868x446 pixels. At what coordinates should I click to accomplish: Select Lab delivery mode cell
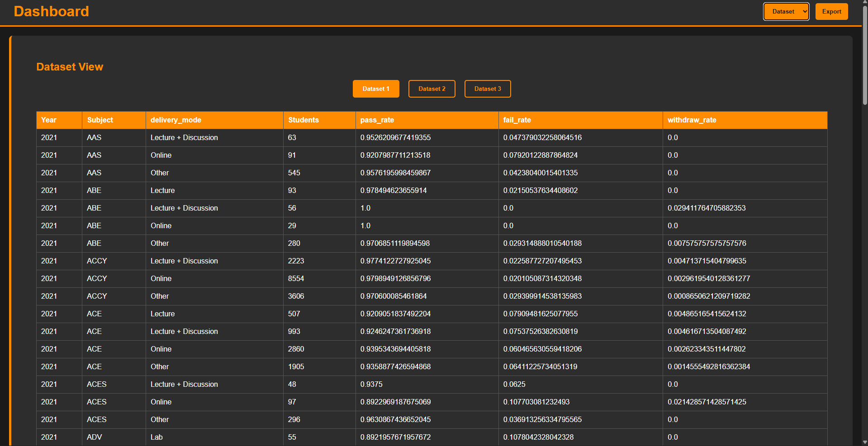pos(214,437)
